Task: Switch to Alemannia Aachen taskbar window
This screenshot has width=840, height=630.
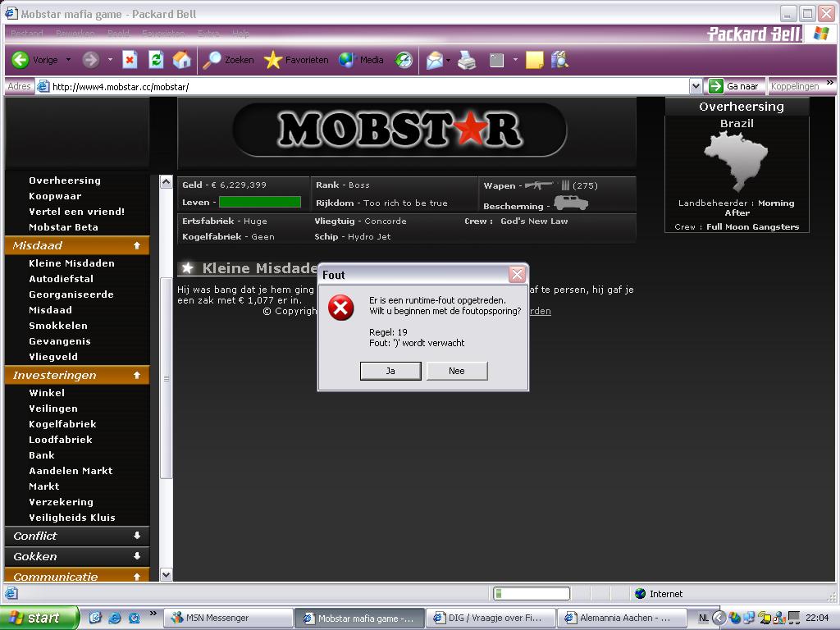Action: pos(625,618)
